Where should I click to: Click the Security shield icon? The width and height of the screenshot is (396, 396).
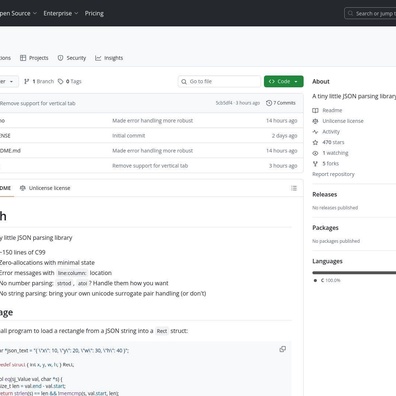tap(60, 58)
